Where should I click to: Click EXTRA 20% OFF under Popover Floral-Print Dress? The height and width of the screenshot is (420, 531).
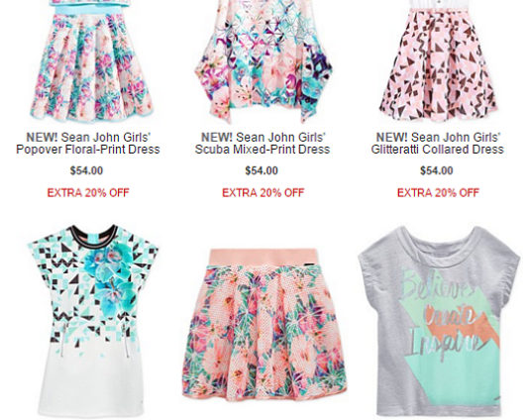coord(88,193)
